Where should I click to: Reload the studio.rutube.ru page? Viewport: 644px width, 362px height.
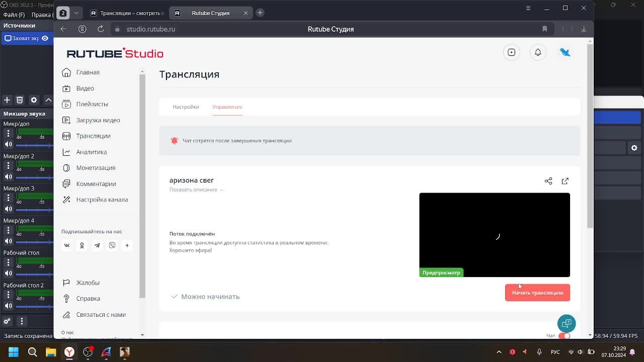click(101, 29)
